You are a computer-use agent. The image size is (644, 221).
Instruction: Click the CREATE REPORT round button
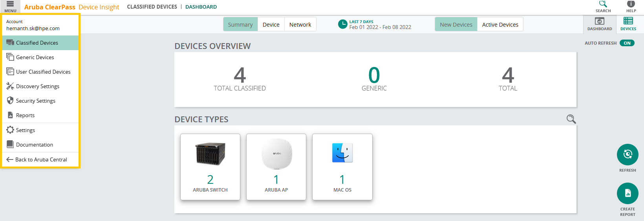click(x=628, y=193)
